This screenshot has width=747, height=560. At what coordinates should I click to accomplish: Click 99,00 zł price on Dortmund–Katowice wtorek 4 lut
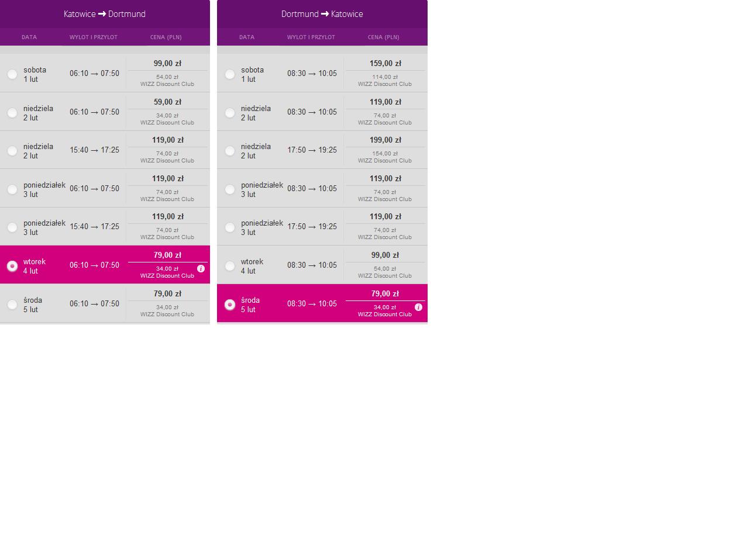pyautogui.click(x=385, y=255)
